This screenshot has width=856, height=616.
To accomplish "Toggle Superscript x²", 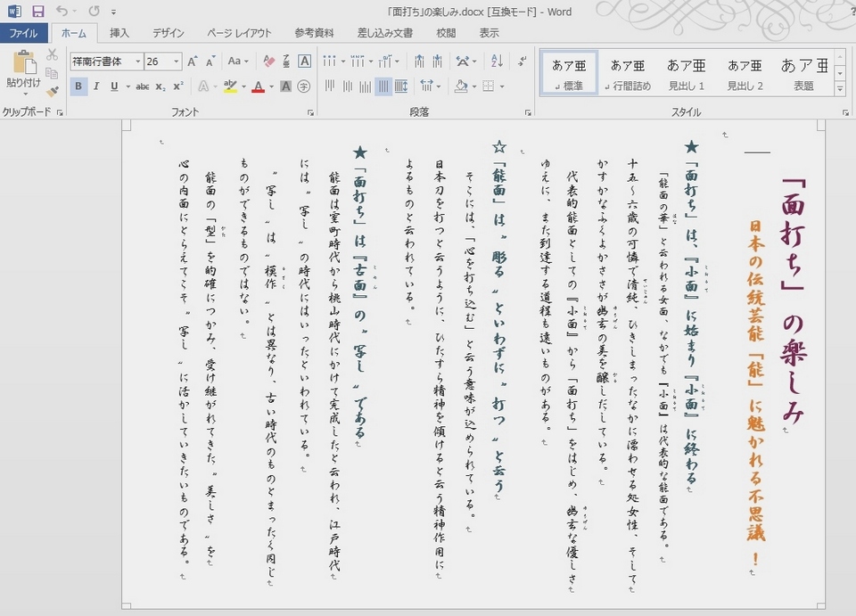I will (x=178, y=86).
